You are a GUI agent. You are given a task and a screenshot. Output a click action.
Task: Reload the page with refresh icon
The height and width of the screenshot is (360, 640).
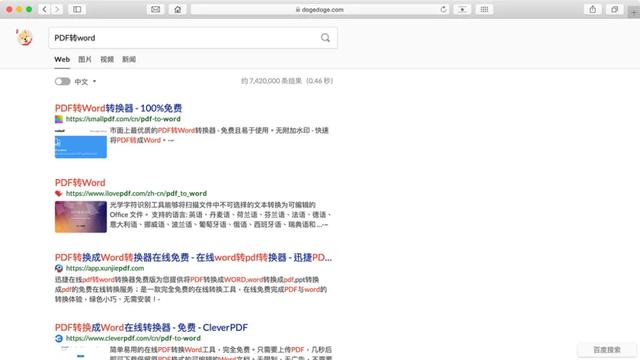[x=443, y=9]
